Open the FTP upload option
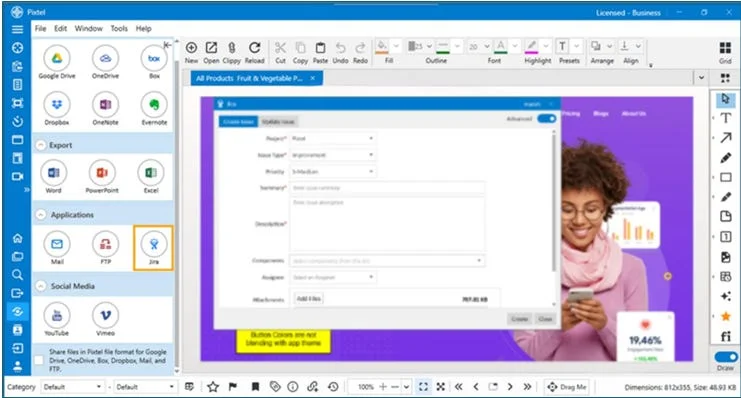741x398 pixels. click(x=105, y=244)
